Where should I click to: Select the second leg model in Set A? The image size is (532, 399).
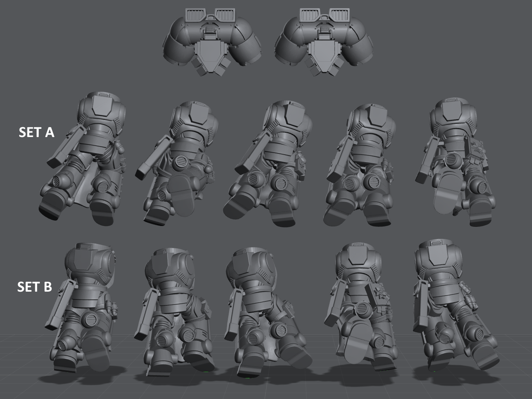coord(177,164)
